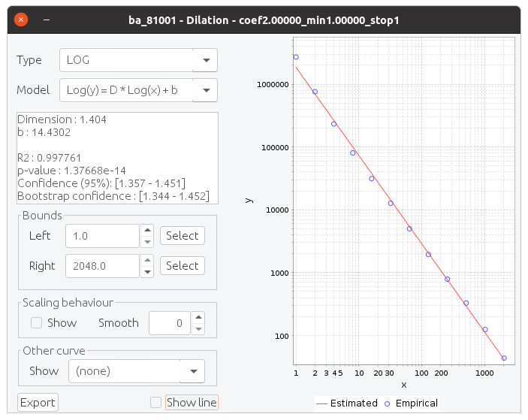The width and height of the screenshot is (528, 420).
Task: Enable the Scaling behaviour Show checkbox
Action: click(36, 323)
